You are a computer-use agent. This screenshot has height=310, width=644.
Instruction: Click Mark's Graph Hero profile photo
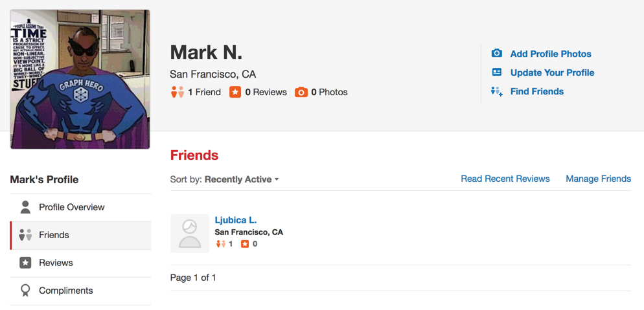click(80, 79)
